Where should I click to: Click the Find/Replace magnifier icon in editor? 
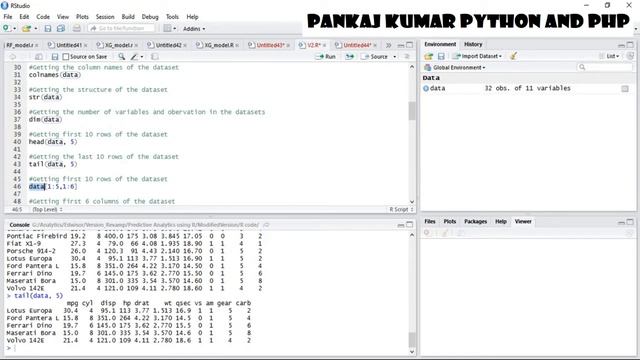coord(122,57)
